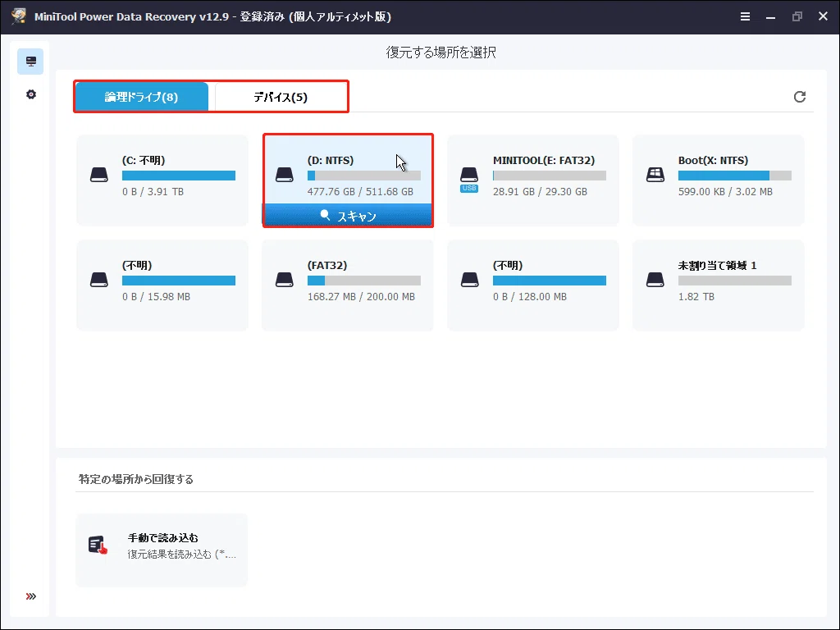Image resolution: width=840 pixels, height=630 pixels.
Task: Close the MiniTool Power Data Recovery window
Action: pyautogui.click(x=824, y=16)
